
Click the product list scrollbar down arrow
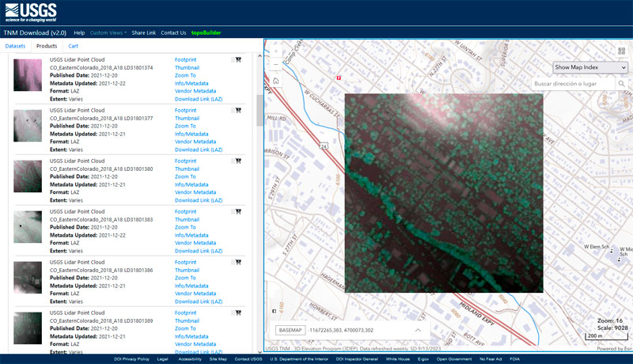click(260, 351)
